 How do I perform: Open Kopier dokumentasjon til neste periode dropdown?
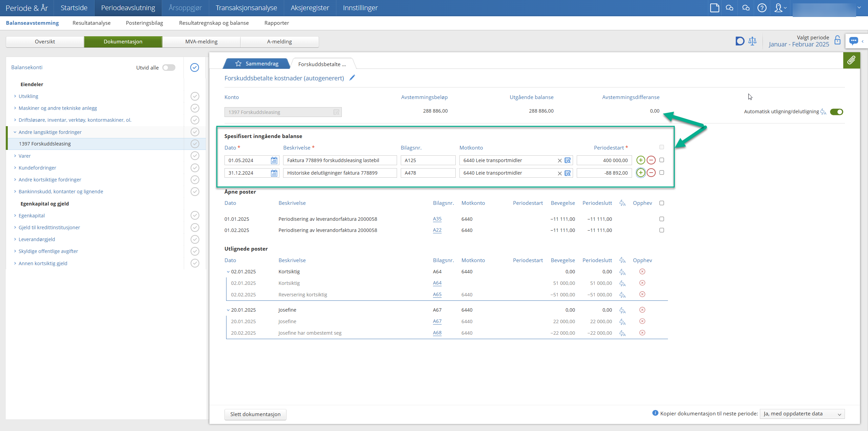tap(802, 414)
